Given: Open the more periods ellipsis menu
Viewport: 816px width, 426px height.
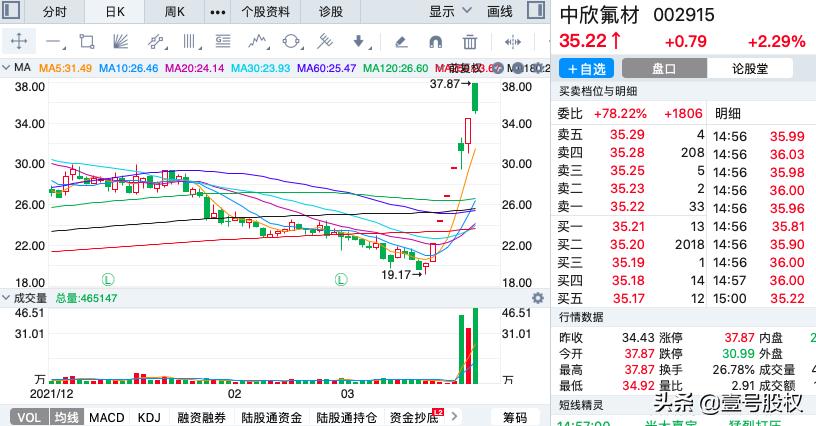Looking at the screenshot, I should point(218,11).
